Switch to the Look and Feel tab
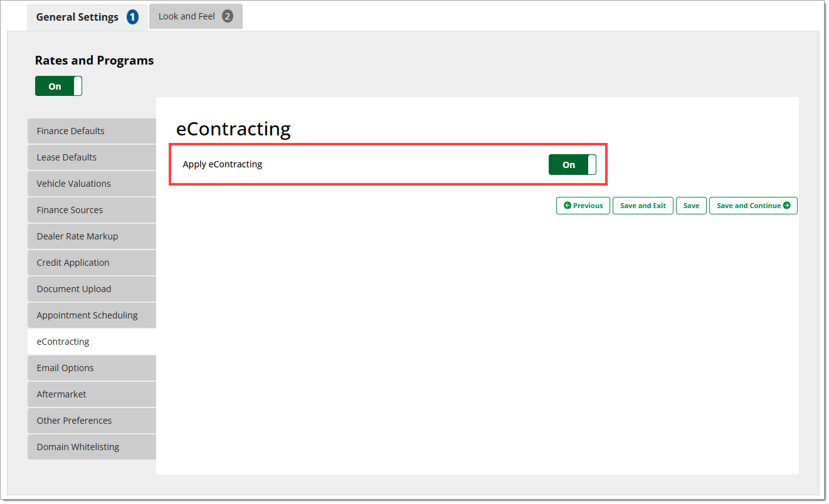 [195, 17]
